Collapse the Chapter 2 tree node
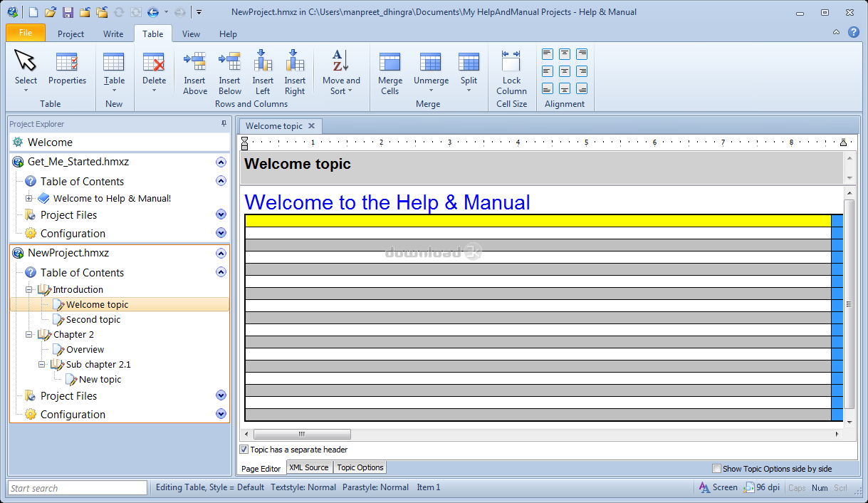The image size is (868, 503). pos(29,335)
